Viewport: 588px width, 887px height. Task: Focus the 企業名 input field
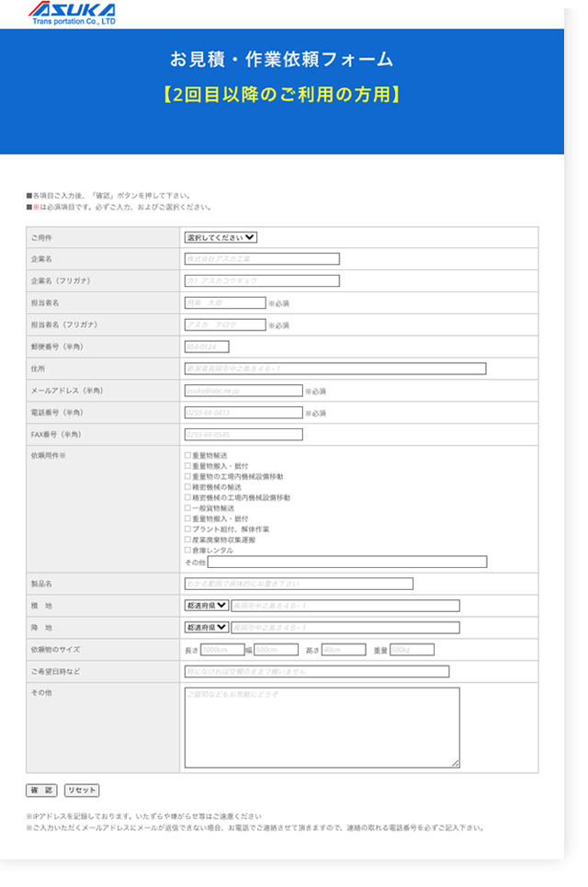point(262,259)
